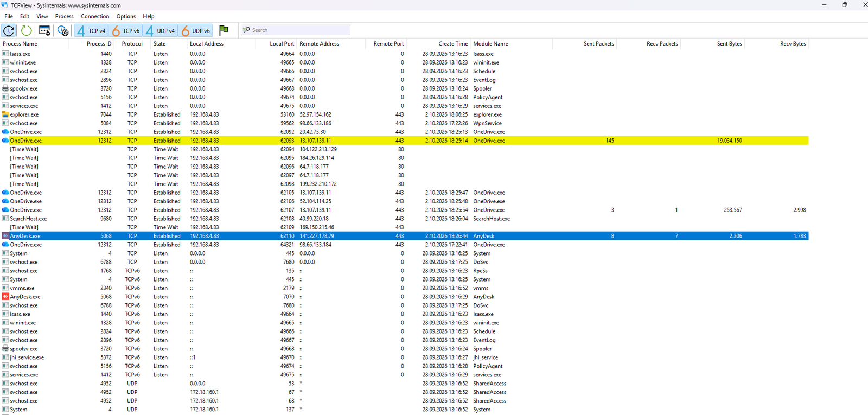Click the jhi_service.exe process icon
Viewport: 868px width, 415px height.
tap(5, 357)
